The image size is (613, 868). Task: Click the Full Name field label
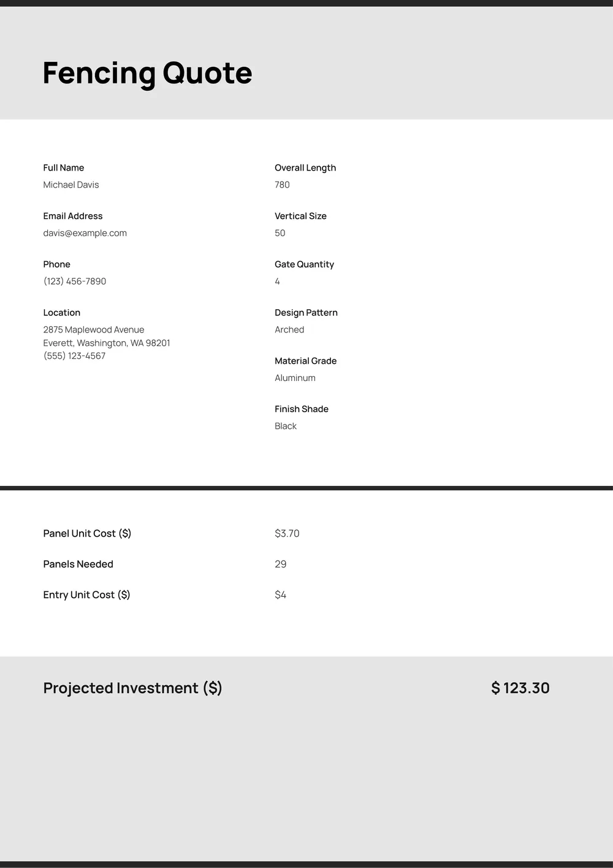tap(64, 168)
